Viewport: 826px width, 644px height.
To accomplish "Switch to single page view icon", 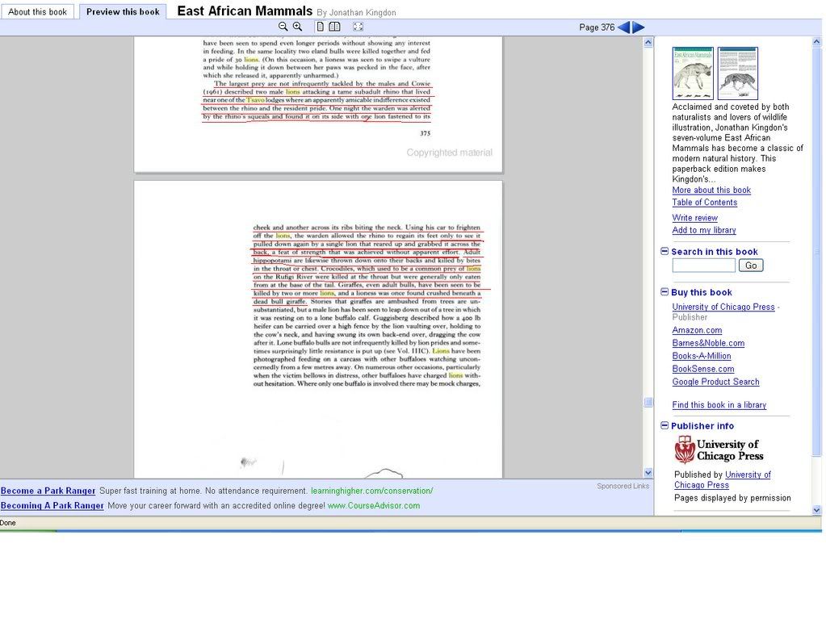I will 320,27.
